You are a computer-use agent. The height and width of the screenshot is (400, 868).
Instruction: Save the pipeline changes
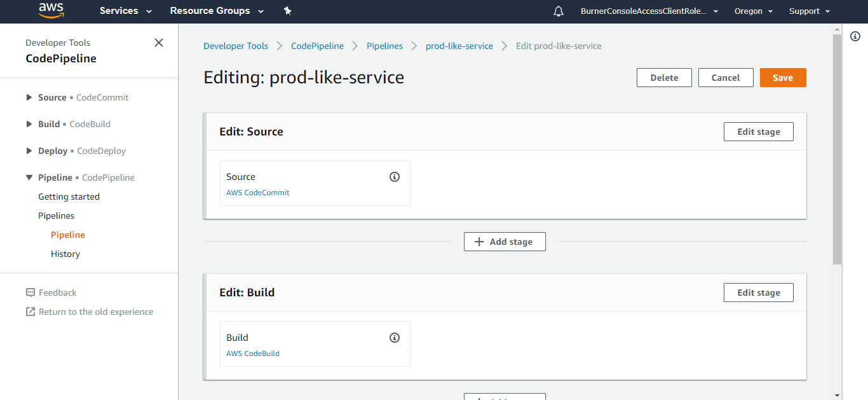[x=783, y=78]
